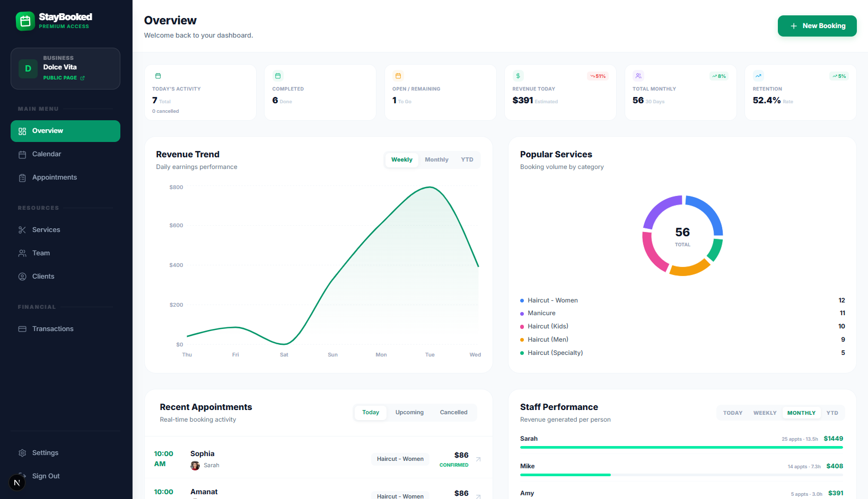The image size is (868, 499).
Task: Click the New Booking button
Action: click(817, 25)
